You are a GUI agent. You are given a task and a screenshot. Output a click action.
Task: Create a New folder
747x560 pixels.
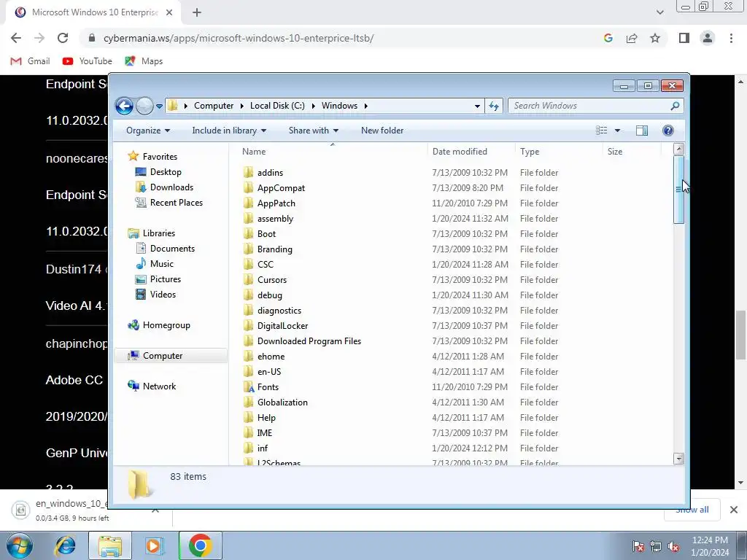[x=382, y=131]
